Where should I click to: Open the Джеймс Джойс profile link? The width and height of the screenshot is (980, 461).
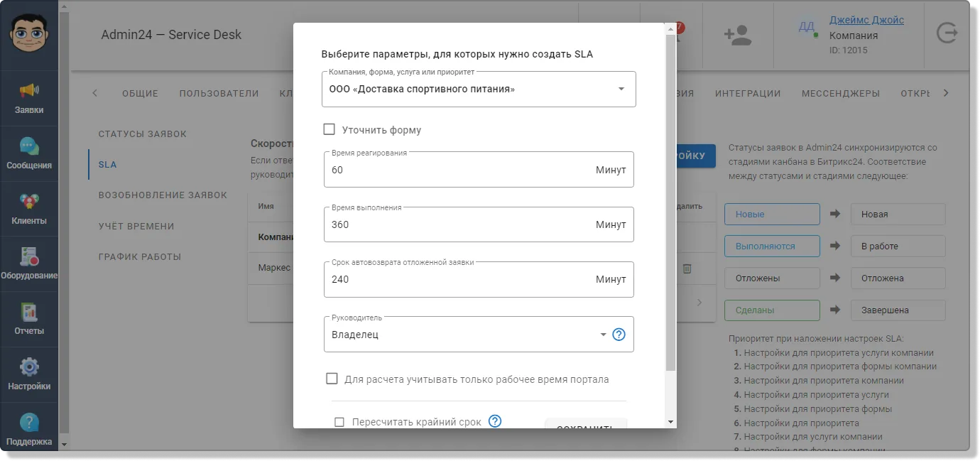866,20
